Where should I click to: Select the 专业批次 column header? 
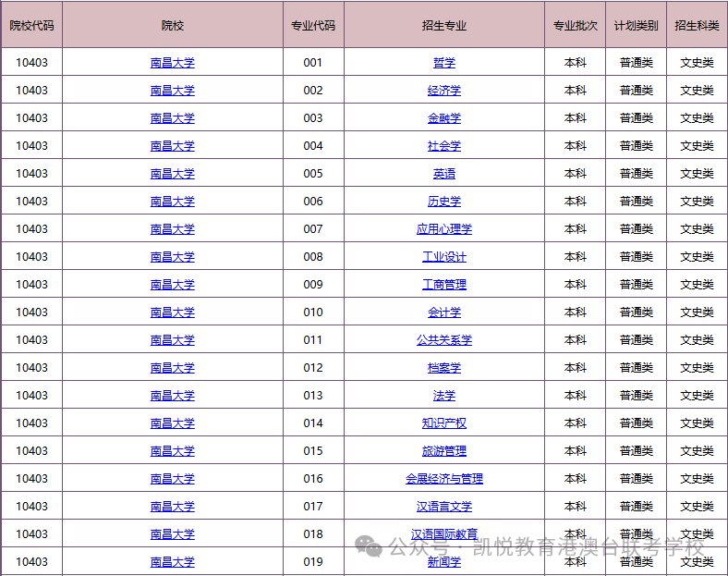575,26
